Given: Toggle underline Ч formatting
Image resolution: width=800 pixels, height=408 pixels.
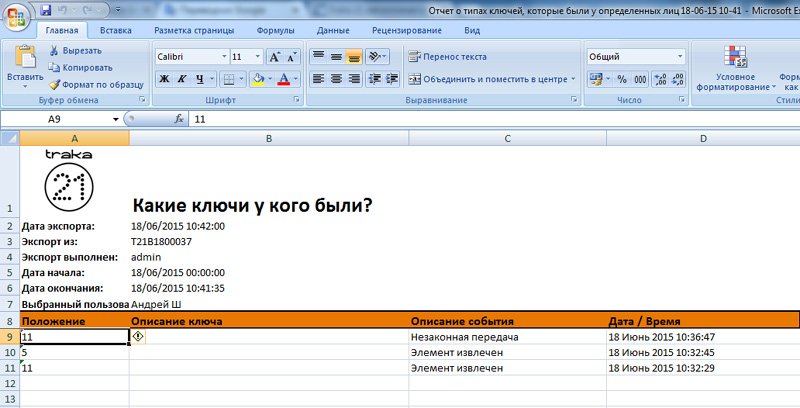Looking at the screenshot, I should coord(199,79).
